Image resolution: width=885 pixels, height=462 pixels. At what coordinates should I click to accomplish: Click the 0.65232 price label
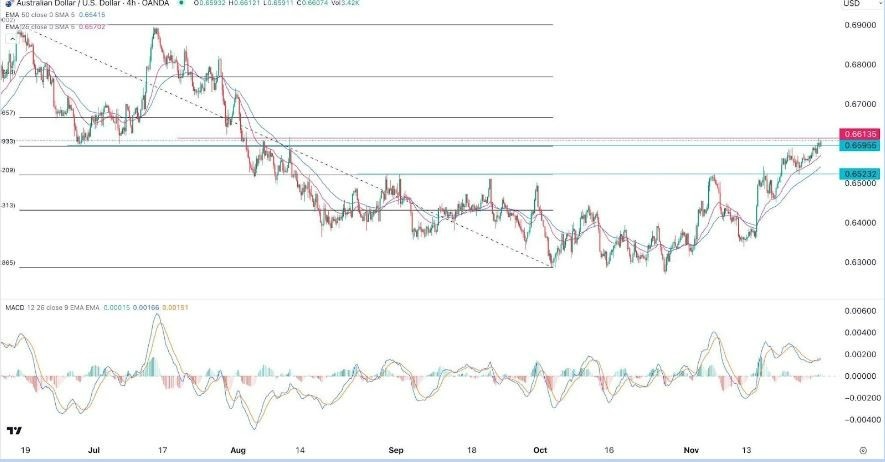859,174
